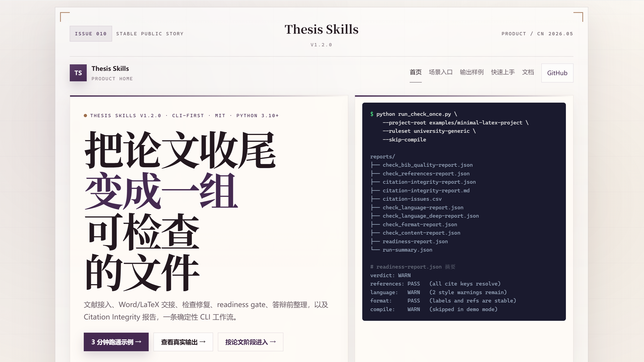Click the Citation Integrity description paragraph
Screen dimensions: 644x362
pos(206,311)
